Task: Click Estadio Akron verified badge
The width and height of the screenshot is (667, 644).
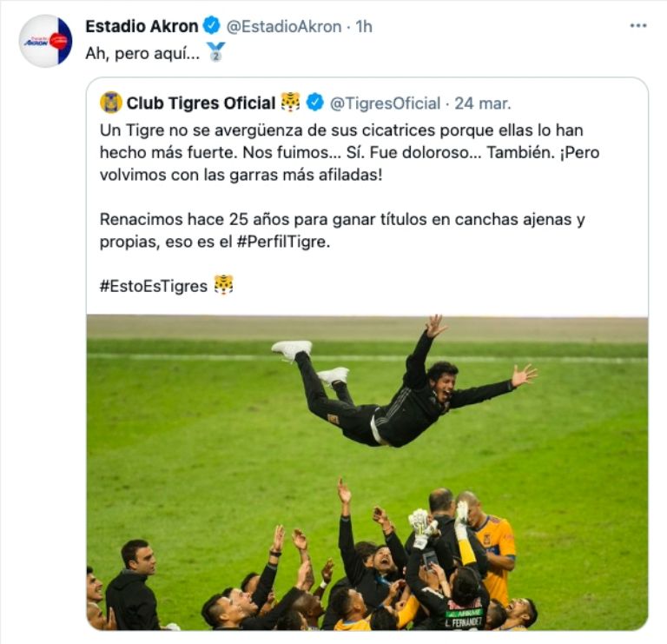Action: click(x=211, y=25)
